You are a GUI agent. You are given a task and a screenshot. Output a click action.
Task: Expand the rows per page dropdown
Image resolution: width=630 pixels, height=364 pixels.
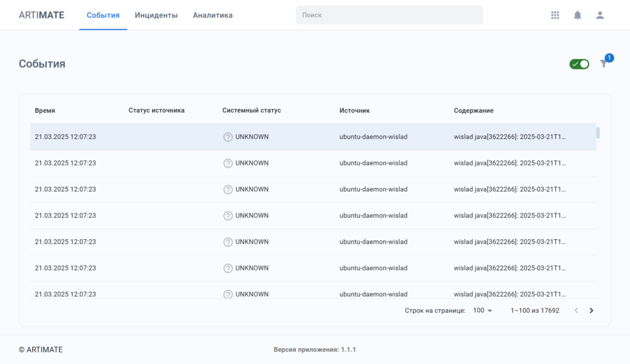click(x=483, y=311)
